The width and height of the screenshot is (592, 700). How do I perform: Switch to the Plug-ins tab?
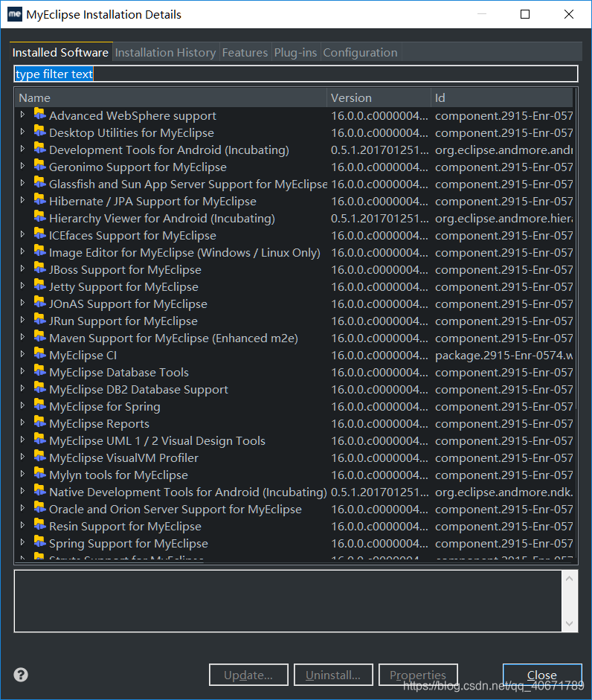click(295, 52)
